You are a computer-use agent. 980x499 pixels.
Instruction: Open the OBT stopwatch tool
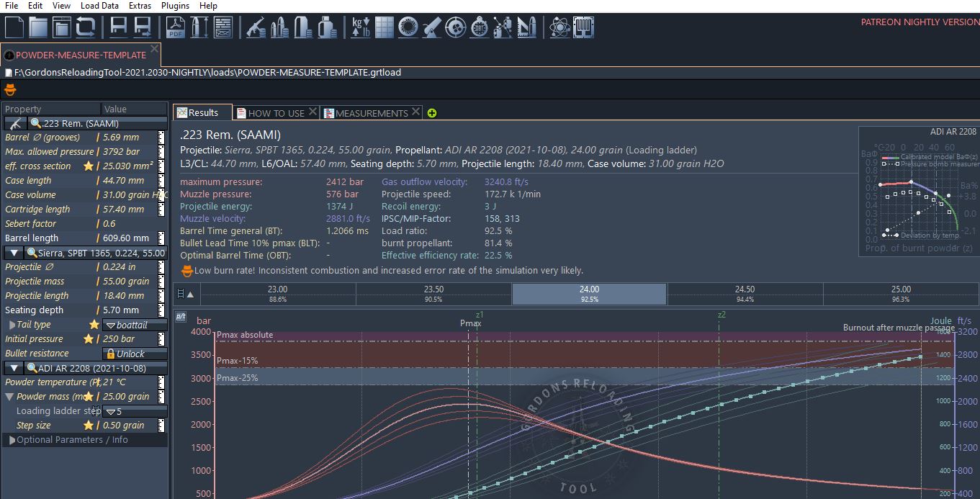[479, 27]
